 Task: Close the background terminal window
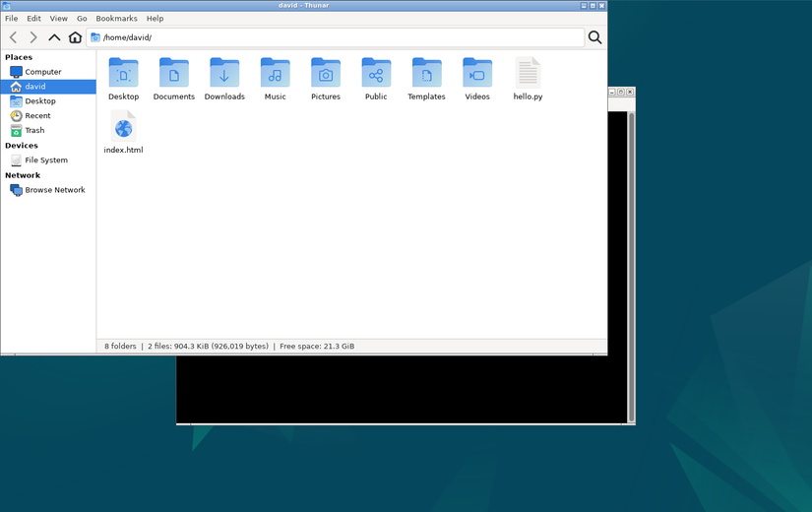(x=630, y=92)
